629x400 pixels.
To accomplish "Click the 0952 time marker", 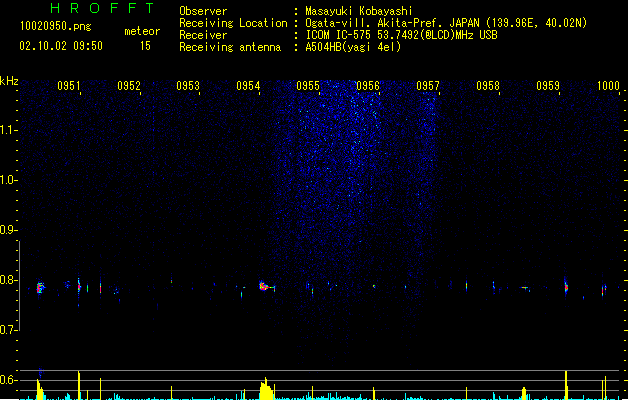I will point(129,86).
